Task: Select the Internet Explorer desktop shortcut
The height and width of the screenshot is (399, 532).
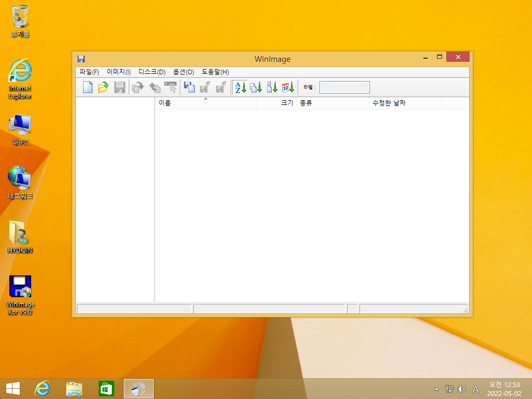Action: [x=20, y=79]
